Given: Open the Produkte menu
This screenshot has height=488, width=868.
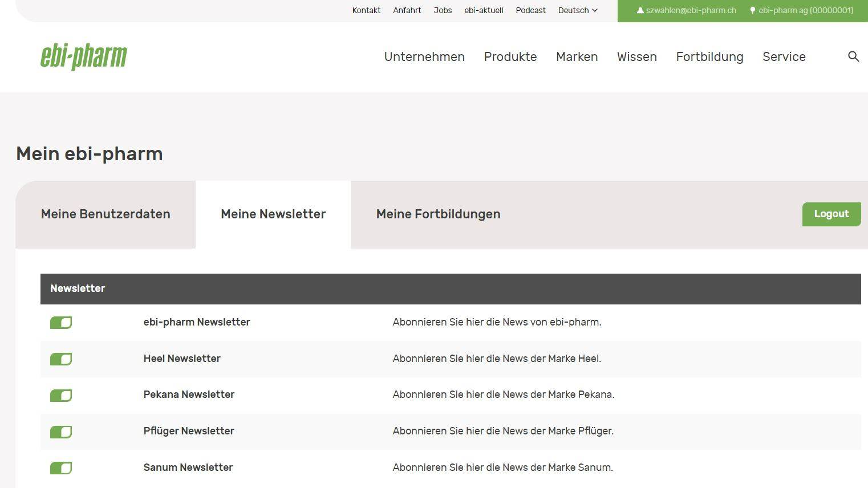Looking at the screenshot, I should pyautogui.click(x=510, y=56).
